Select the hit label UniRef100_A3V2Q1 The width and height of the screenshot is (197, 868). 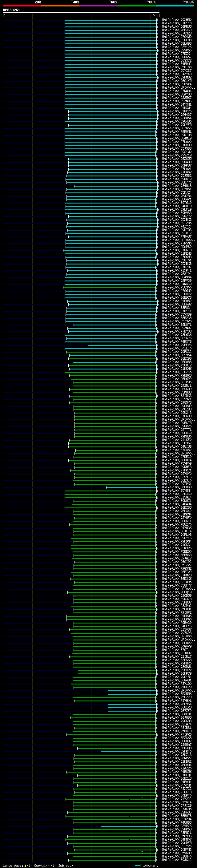[x=177, y=785]
